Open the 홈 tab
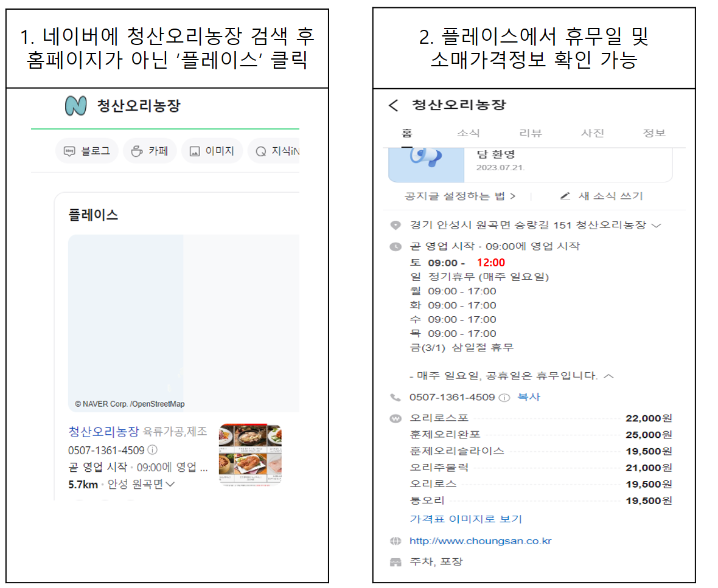Image resolution: width=718 pixels, height=588 pixels. click(407, 133)
